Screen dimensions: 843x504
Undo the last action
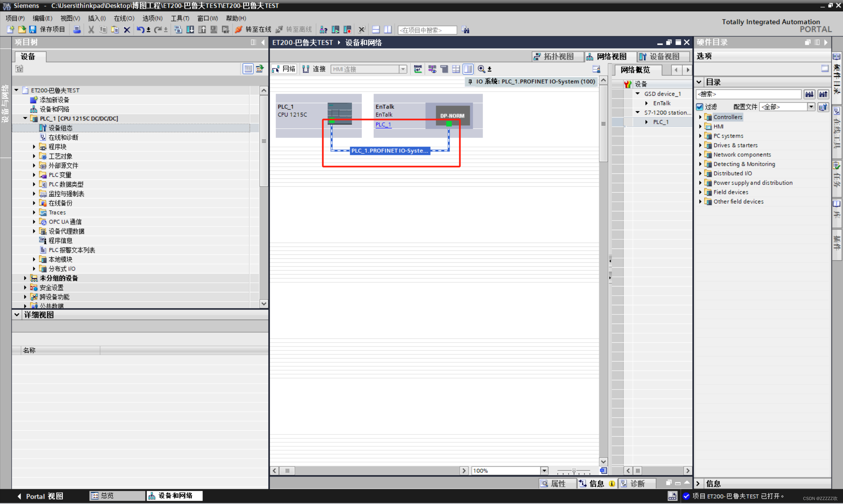[x=140, y=30]
